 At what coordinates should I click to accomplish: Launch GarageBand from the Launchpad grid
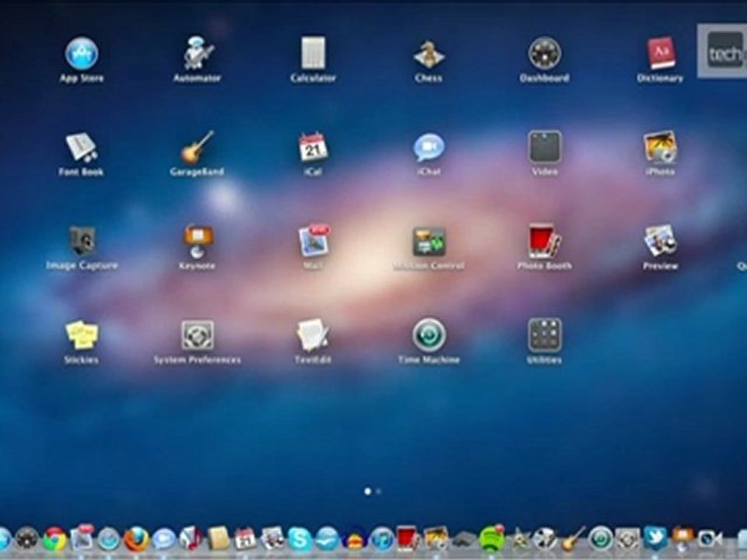coord(197,148)
